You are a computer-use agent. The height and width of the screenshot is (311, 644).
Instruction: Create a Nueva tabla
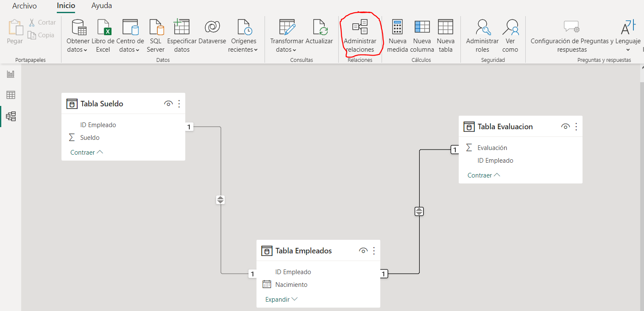click(x=446, y=36)
